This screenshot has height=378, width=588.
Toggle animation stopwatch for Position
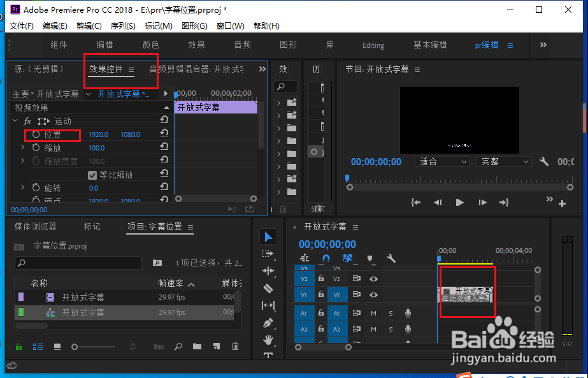pos(36,134)
